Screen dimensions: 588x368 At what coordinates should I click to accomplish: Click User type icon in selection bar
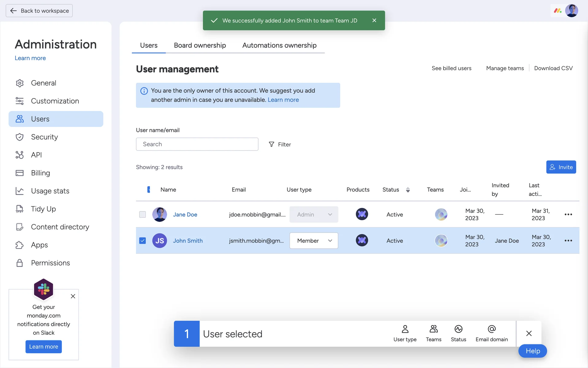click(x=405, y=329)
